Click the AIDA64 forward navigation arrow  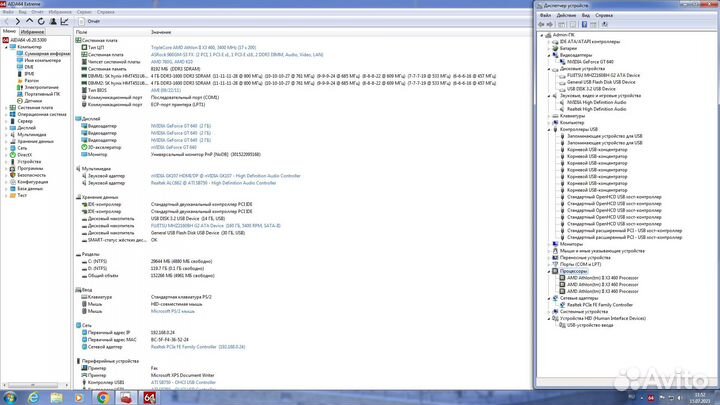point(17,21)
